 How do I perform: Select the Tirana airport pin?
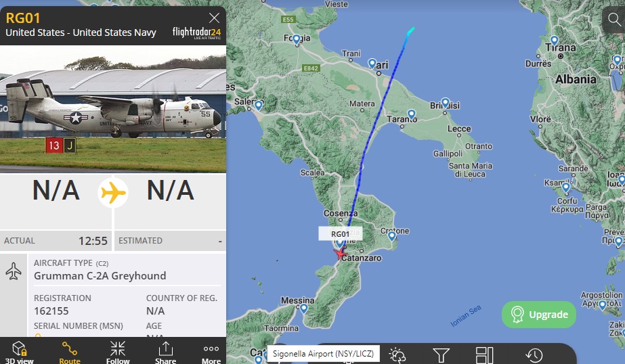tap(554, 41)
